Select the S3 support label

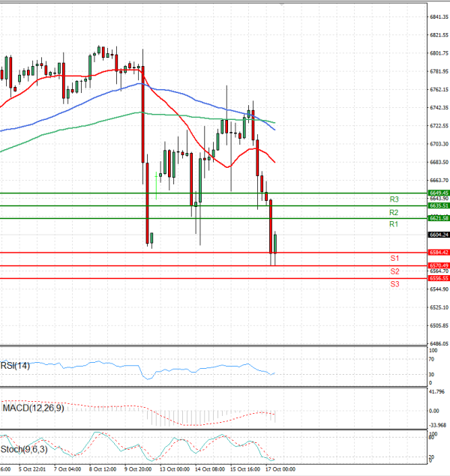[x=394, y=284]
